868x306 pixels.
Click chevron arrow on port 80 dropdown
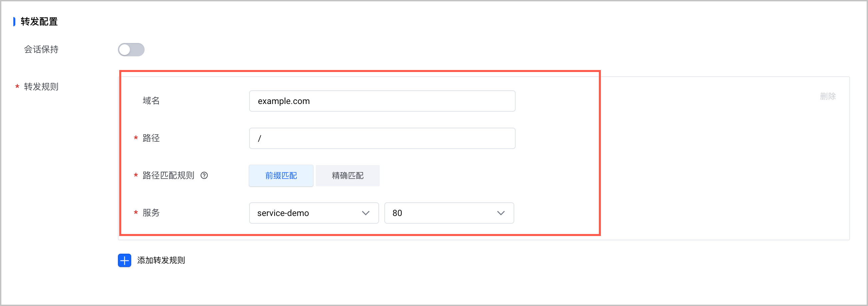tap(501, 213)
